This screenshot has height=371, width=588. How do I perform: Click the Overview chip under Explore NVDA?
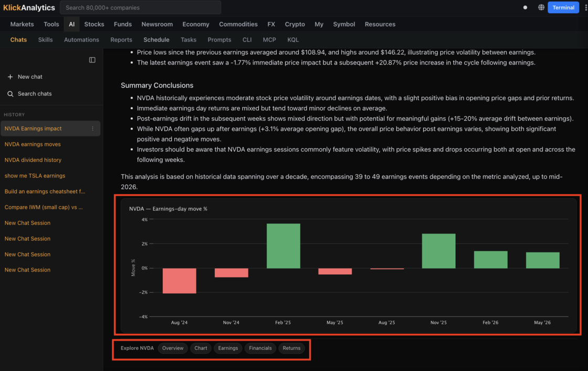pos(173,348)
